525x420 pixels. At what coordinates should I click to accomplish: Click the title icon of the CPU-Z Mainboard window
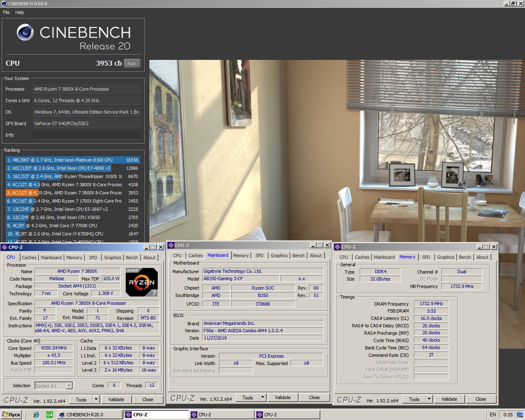(171, 245)
